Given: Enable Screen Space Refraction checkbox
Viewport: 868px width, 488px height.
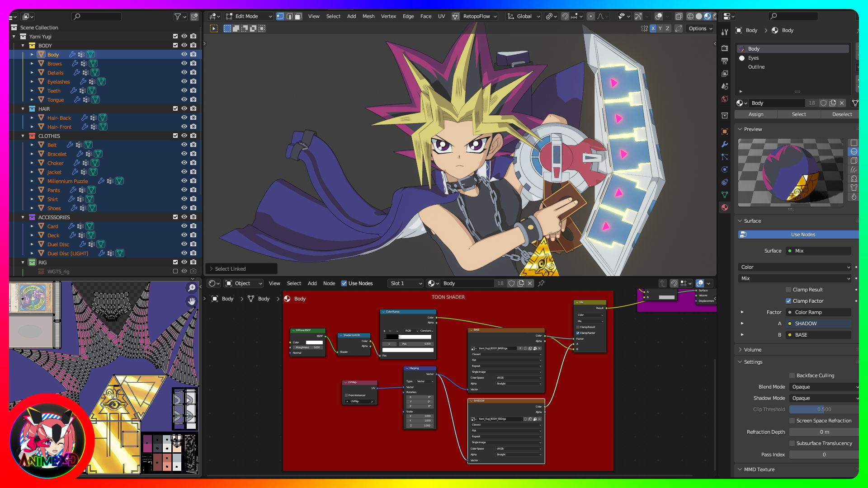Looking at the screenshot, I should (792, 421).
